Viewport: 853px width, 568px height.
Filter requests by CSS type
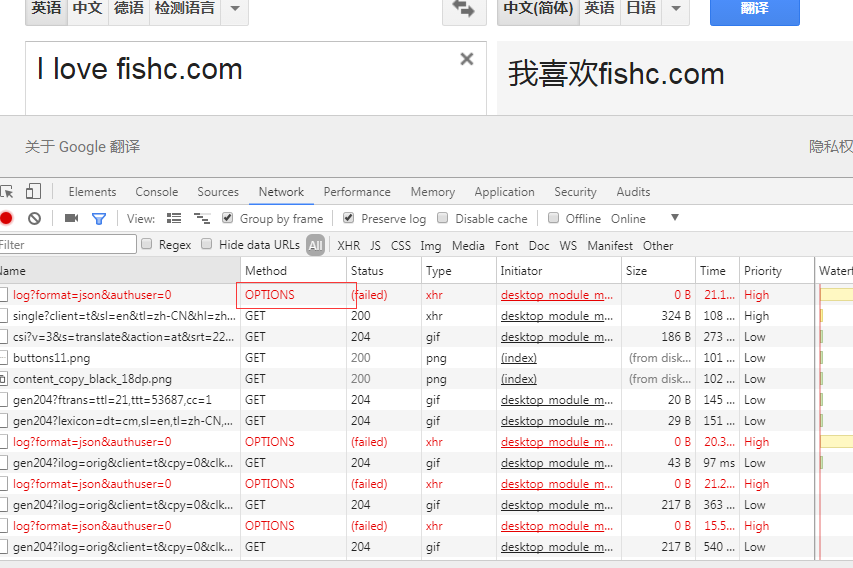point(401,246)
